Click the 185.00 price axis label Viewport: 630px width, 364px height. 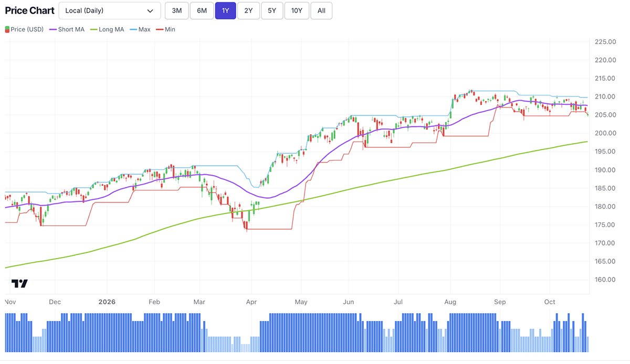click(605, 188)
